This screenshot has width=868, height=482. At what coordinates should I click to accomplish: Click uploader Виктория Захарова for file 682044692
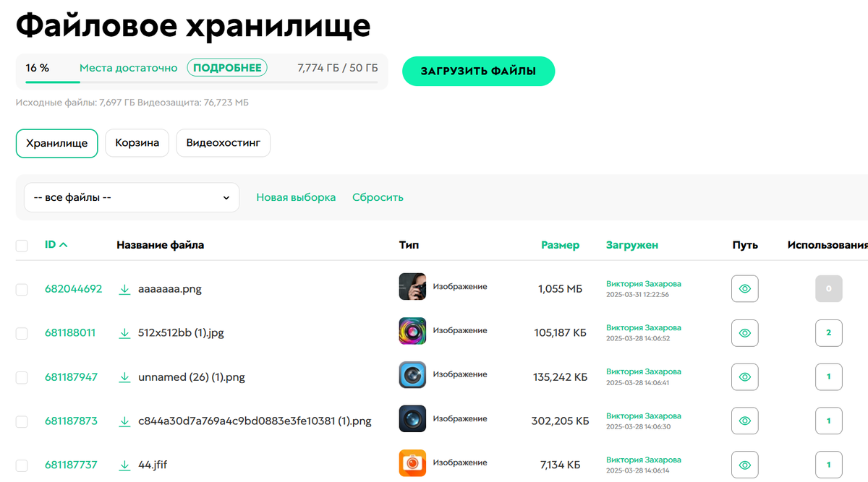[644, 284]
